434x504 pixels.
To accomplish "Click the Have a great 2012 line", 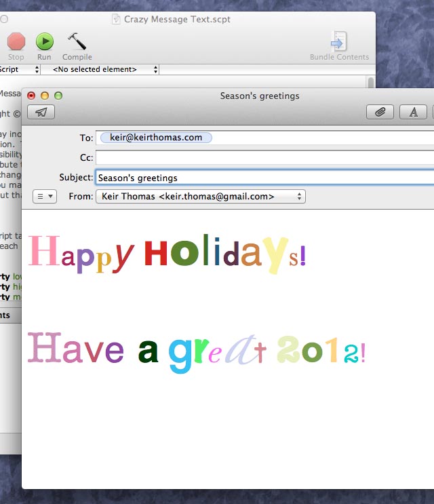I will 197,349.
